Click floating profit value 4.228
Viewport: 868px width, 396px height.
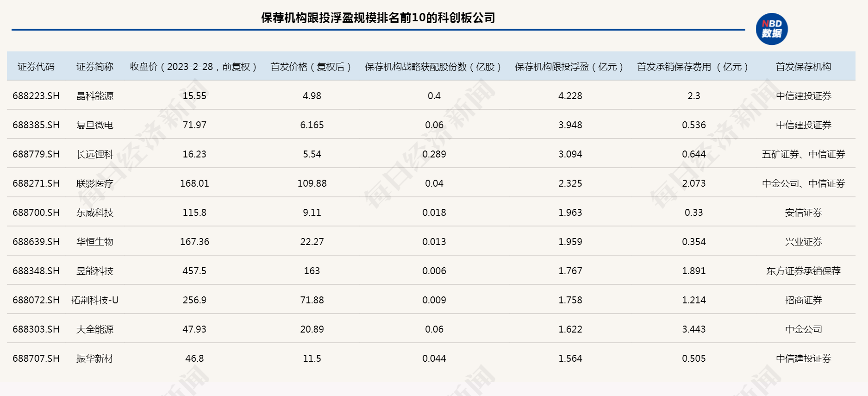[x=570, y=96]
